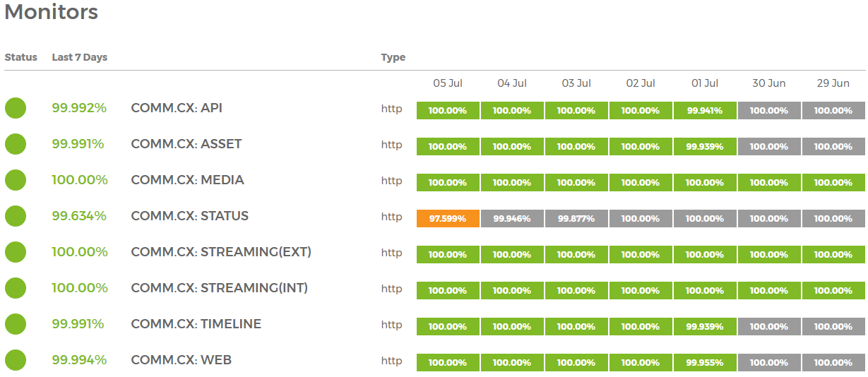Click the 99.941% cell in the API row
Viewport: 868px width, 377px height.
click(x=705, y=111)
